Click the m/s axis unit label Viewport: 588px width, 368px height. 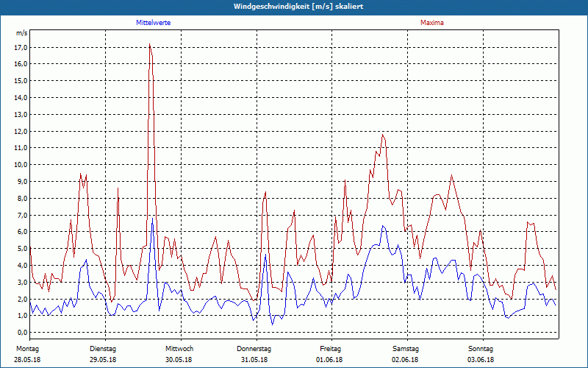22,33
